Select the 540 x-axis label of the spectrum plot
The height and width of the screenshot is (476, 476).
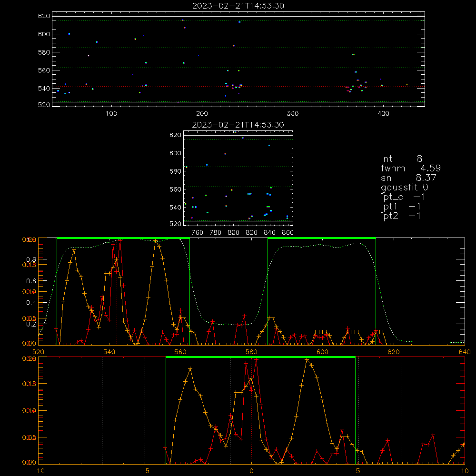[x=109, y=352]
